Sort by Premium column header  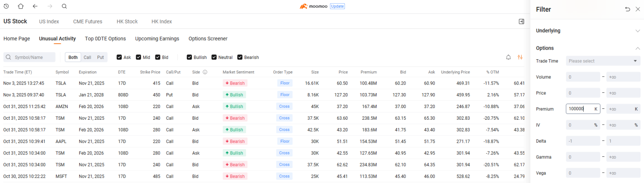tap(369, 72)
